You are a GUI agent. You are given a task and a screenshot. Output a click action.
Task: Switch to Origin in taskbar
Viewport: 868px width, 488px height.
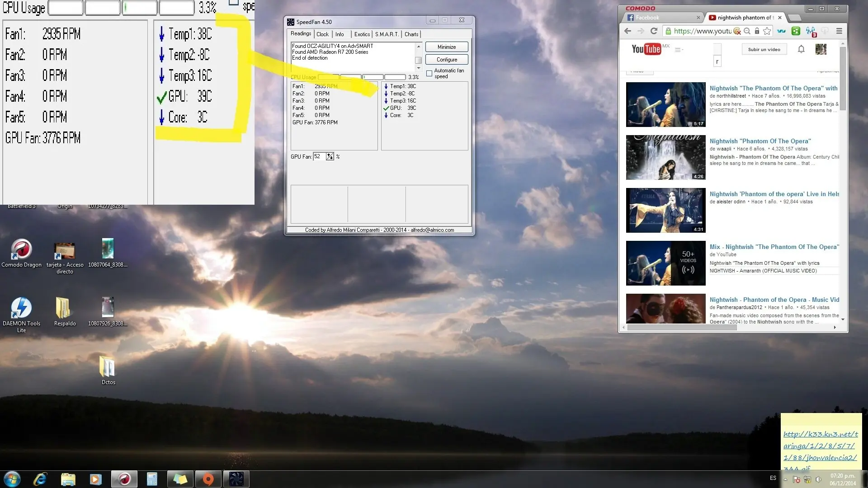pyautogui.click(x=208, y=479)
